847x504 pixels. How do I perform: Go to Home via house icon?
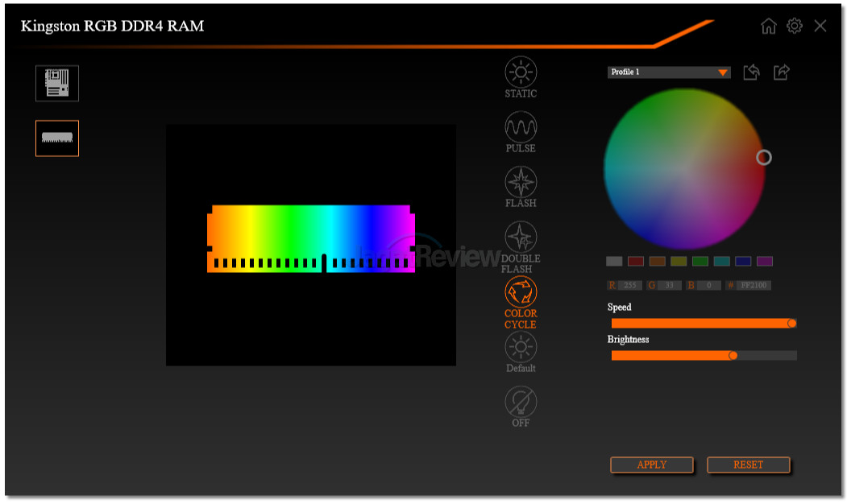click(768, 26)
